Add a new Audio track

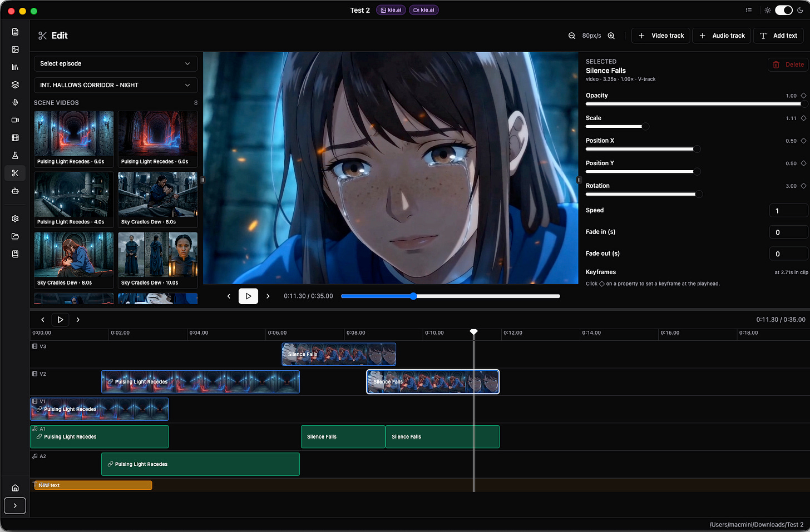(x=722, y=36)
